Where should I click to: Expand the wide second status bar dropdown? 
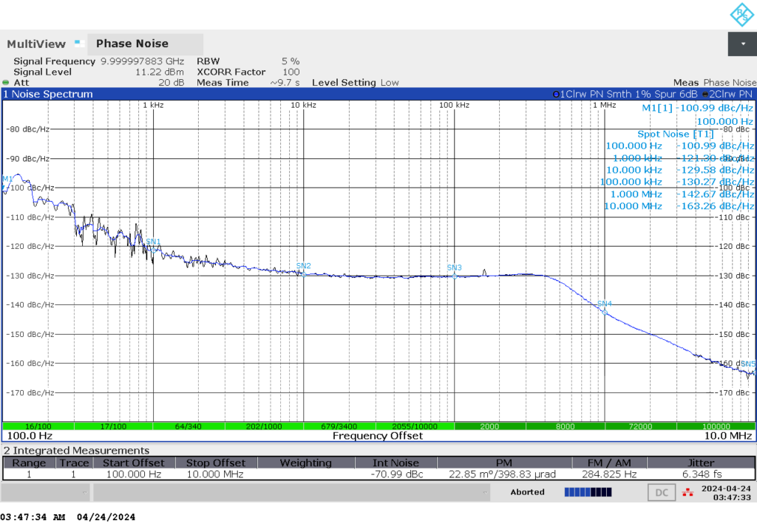[x=292, y=492]
